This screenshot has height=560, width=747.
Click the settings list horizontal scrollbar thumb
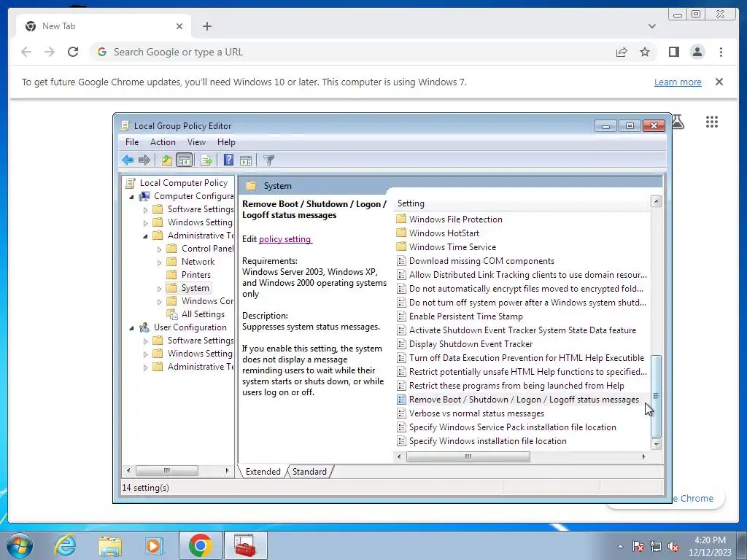[x=468, y=456]
